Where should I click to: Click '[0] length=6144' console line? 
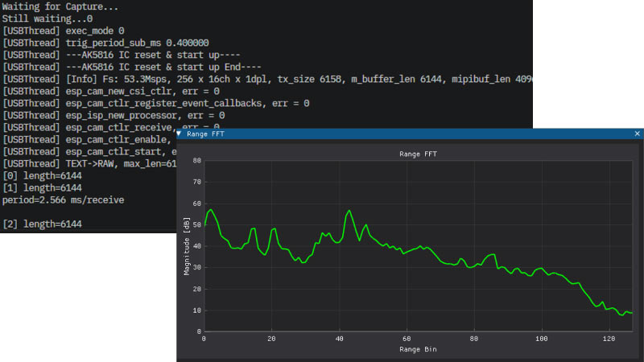click(x=42, y=175)
